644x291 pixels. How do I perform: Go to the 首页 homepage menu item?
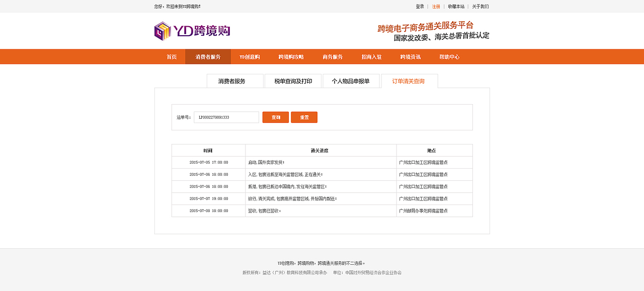[170, 56]
